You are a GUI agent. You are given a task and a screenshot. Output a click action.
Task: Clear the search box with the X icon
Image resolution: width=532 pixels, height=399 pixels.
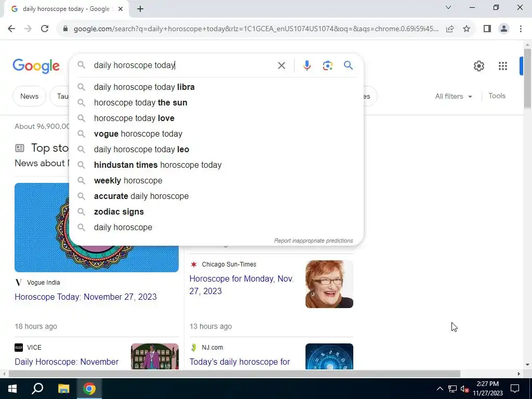[x=281, y=65]
